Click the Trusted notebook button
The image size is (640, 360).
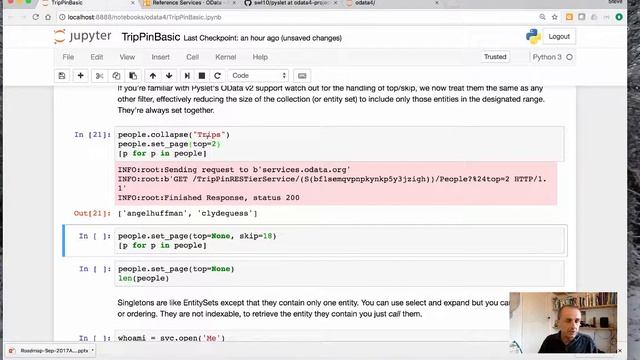[495, 57]
